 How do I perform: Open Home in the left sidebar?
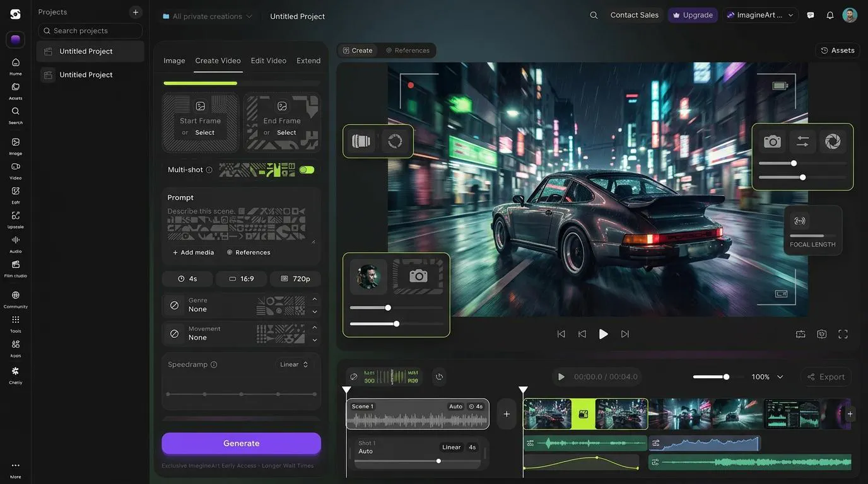[16, 66]
